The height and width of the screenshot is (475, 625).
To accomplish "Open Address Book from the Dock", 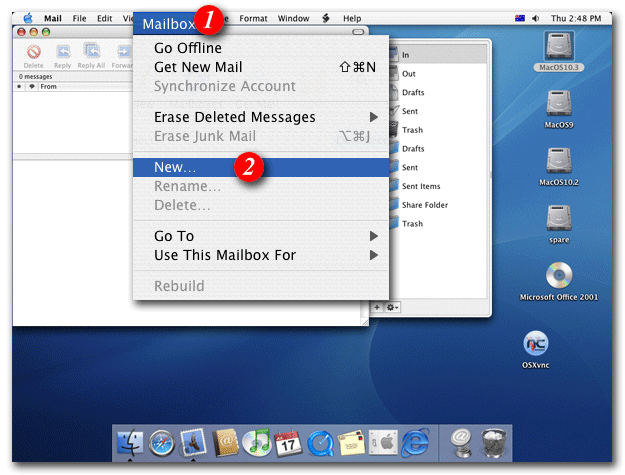I will [x=225, y=440].
